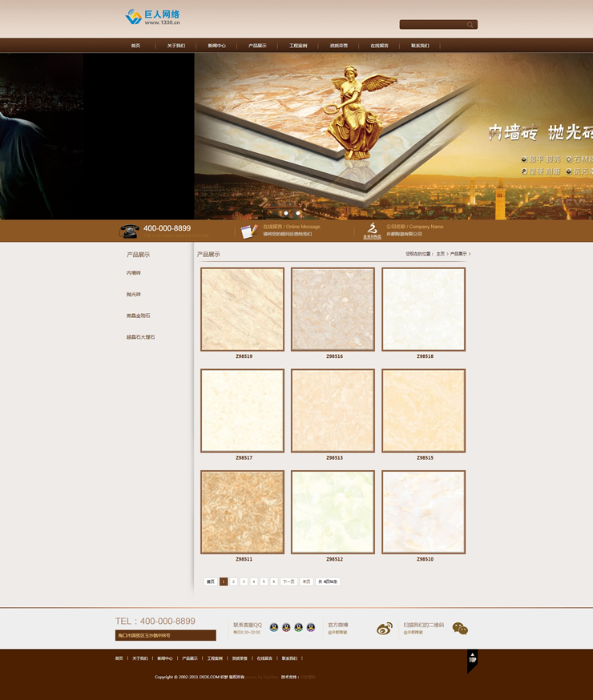Click 资质荣誉 in the footer navigation
Screen dimensions: 593x700
[240, 658]
